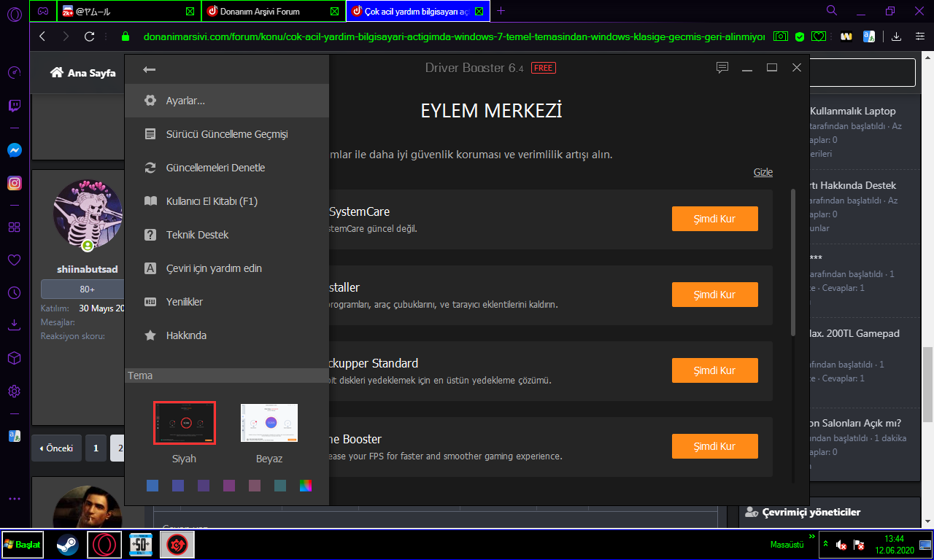Click the browser forward navigation arrow
Screen dimensions: 934x560
(x=66, y=36)
